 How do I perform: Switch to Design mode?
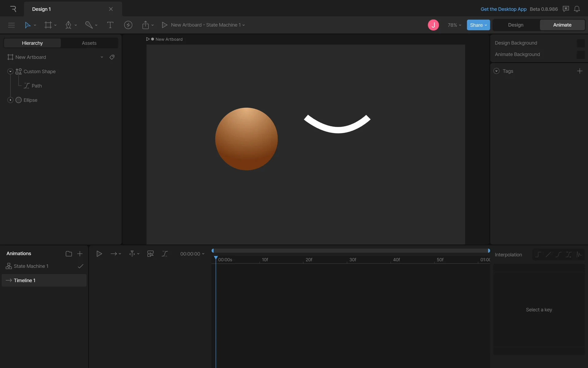tap(515, 25)
